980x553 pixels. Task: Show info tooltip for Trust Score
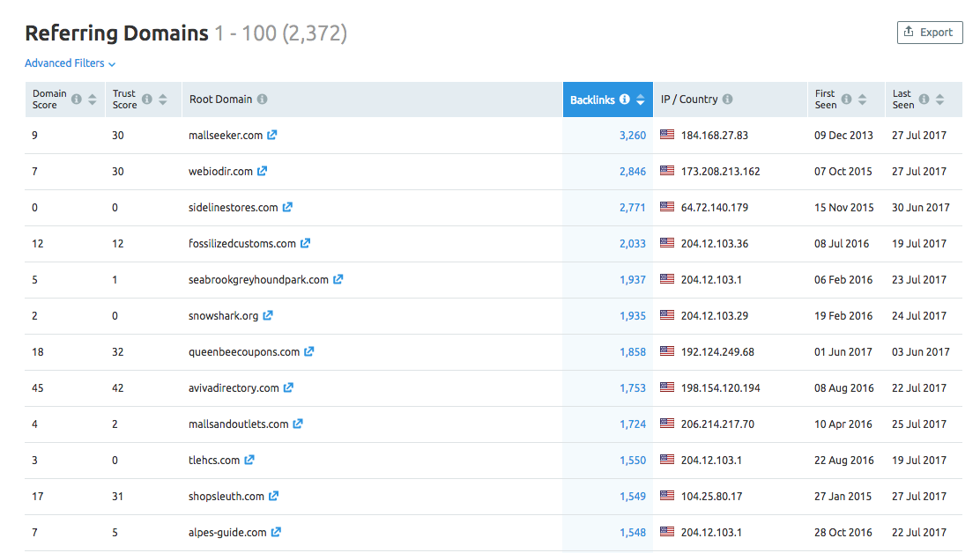point(147,100)
